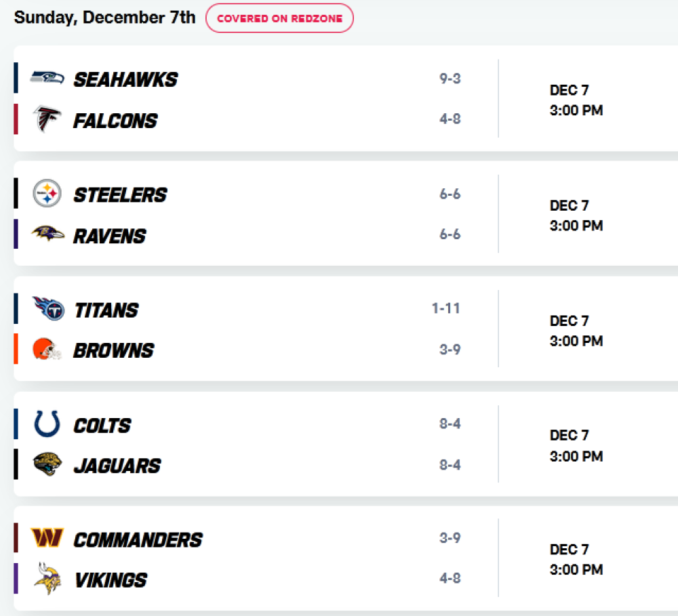Screen dimensions: 678x616
Task: Click the Jaguars team logo
Action: (47, 464)
